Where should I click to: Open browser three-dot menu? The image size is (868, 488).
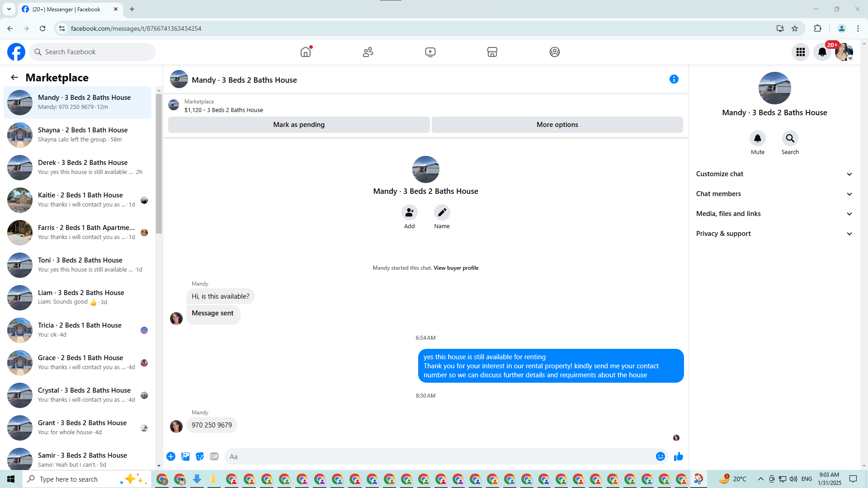(858, 28)
